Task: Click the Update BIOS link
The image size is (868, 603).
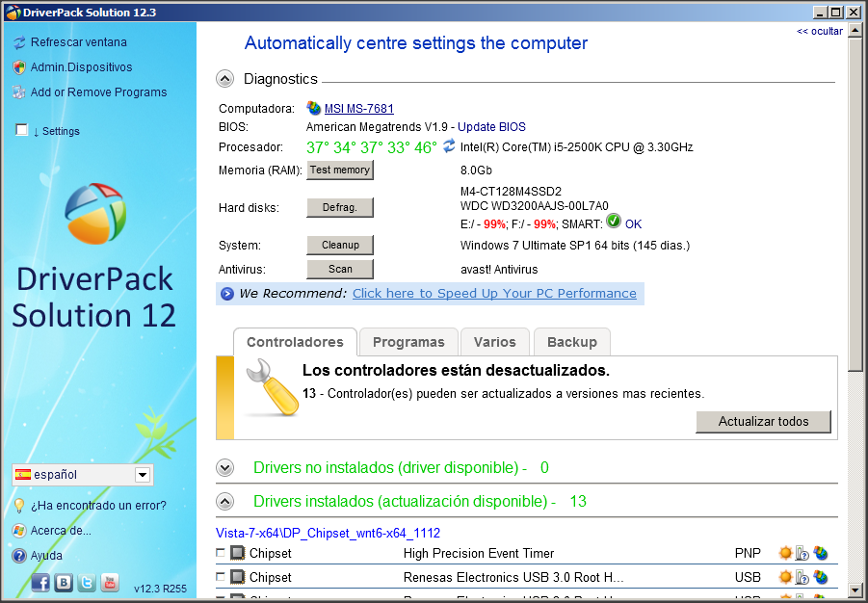Action: [491, 126]
